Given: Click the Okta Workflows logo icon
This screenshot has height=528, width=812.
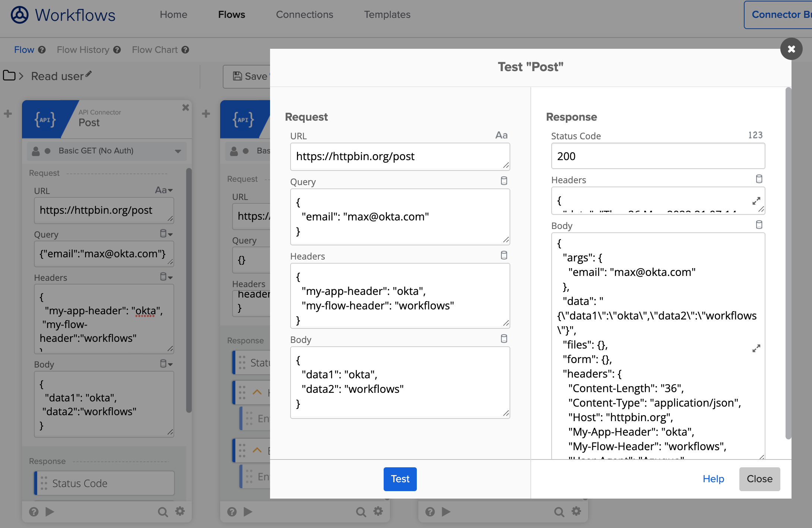Looking at the screenshot, I should [x=19, y=15].
